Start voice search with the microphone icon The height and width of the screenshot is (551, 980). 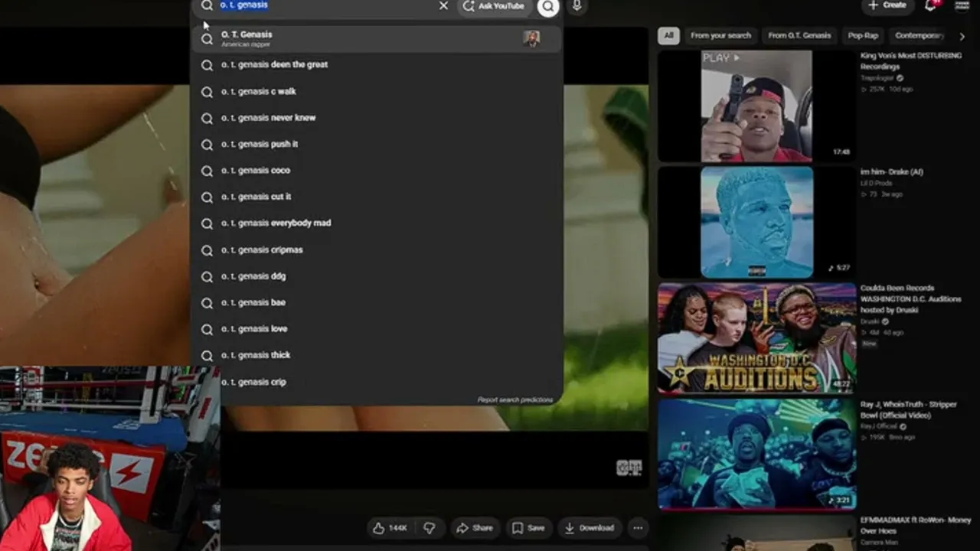[577, 6]
